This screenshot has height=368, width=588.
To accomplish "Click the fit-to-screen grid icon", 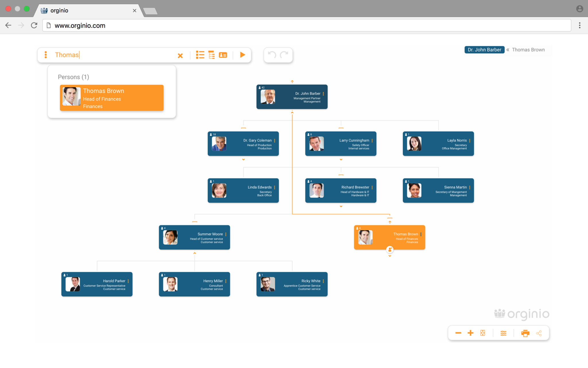I will pos(482,333).
